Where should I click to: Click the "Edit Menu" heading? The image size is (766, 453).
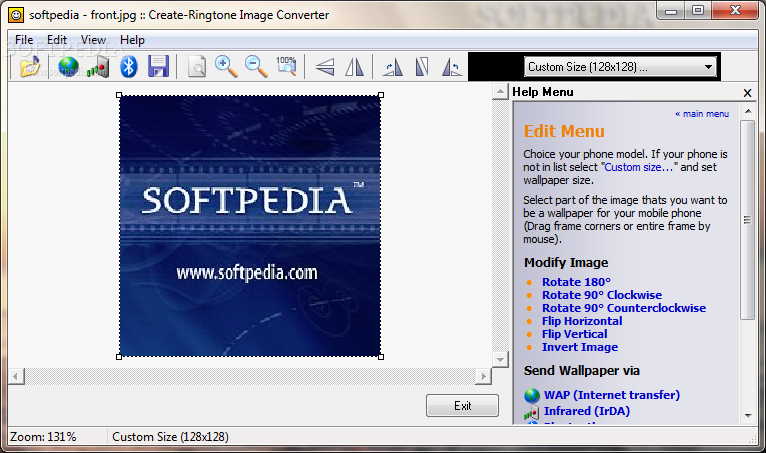(x=564, y=131)
